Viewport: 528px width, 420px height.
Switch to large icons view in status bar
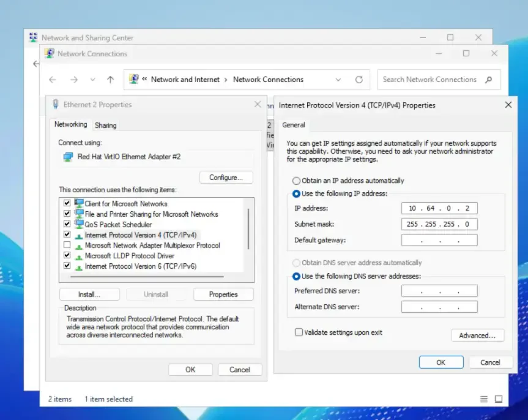(499, 399)
